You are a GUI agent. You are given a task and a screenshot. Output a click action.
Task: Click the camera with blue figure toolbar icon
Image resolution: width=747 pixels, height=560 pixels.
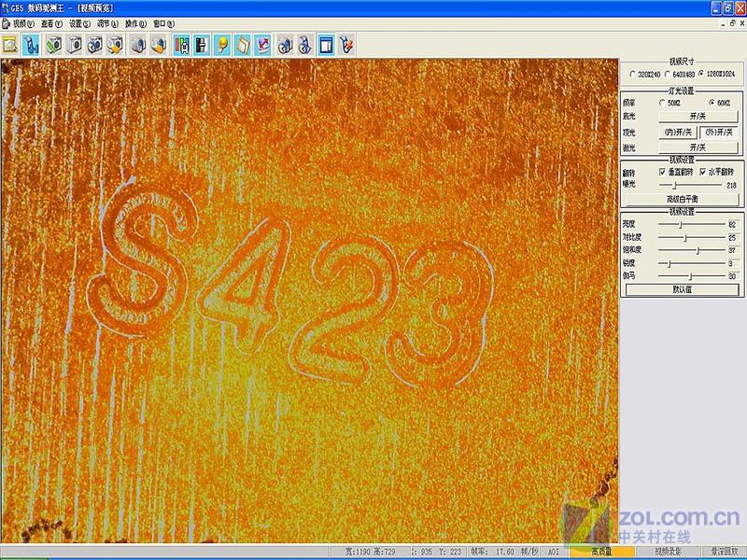286,45
